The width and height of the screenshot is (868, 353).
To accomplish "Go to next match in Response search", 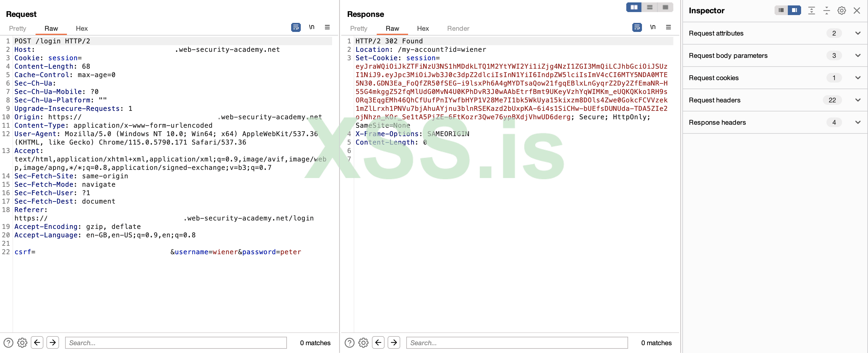I will tap(394, 342).
